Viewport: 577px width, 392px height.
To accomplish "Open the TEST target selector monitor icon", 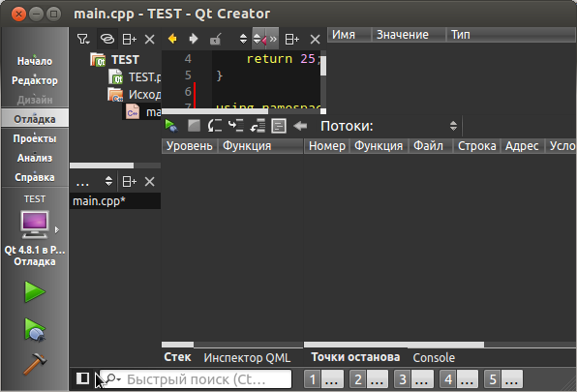I will point(34,225).
